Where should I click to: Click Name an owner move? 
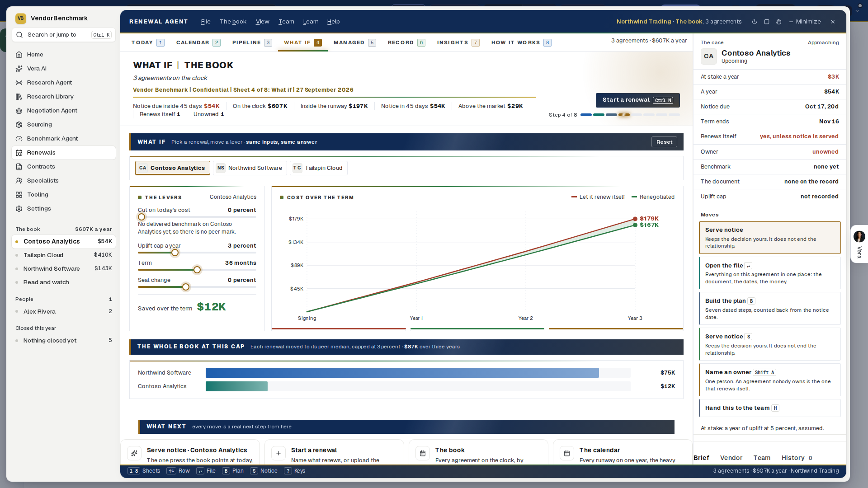tap(769, 380)
